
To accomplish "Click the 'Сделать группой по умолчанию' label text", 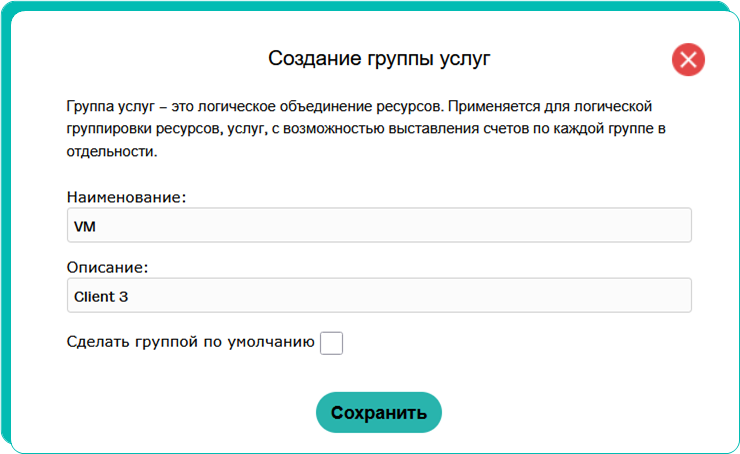I will pyautogui.click(x=190, y=342).
